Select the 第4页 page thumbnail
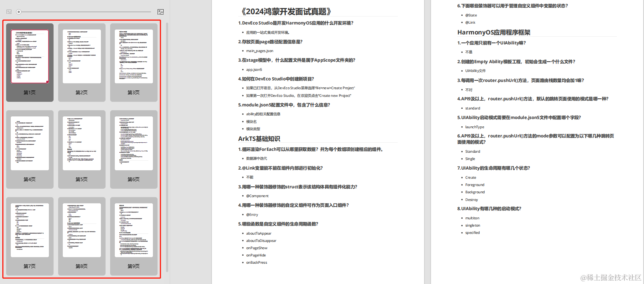Viewport: 644px width, 284px height. (x=30, y=149)
